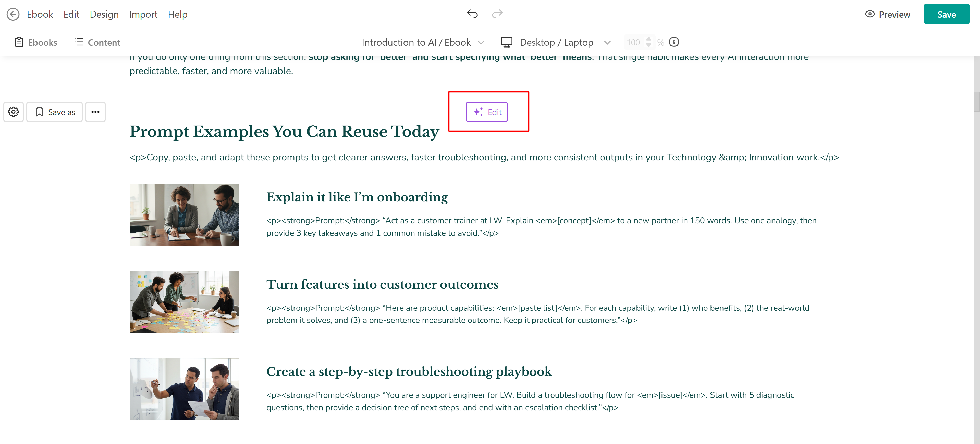Click the desktop monitor device icon

506,42
